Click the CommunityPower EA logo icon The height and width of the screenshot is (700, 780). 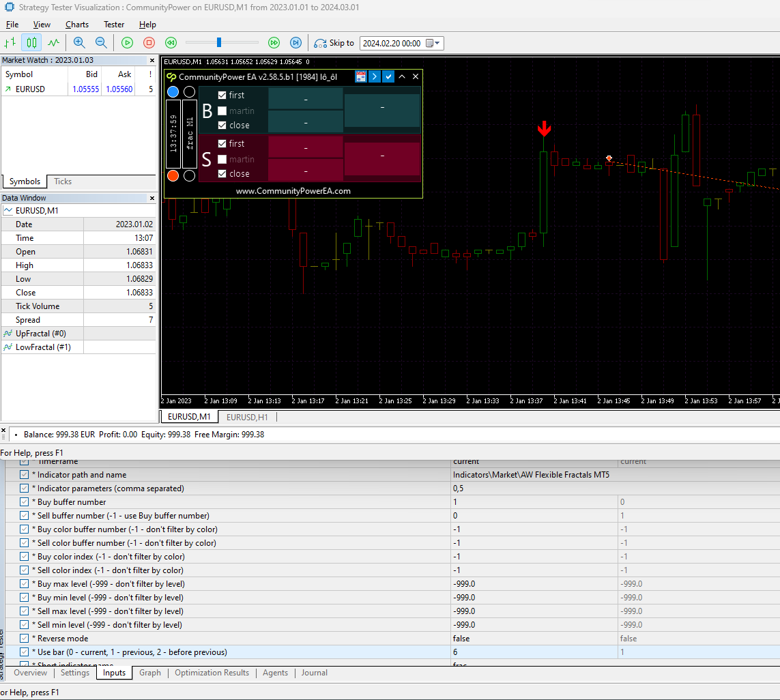[171, 76]
